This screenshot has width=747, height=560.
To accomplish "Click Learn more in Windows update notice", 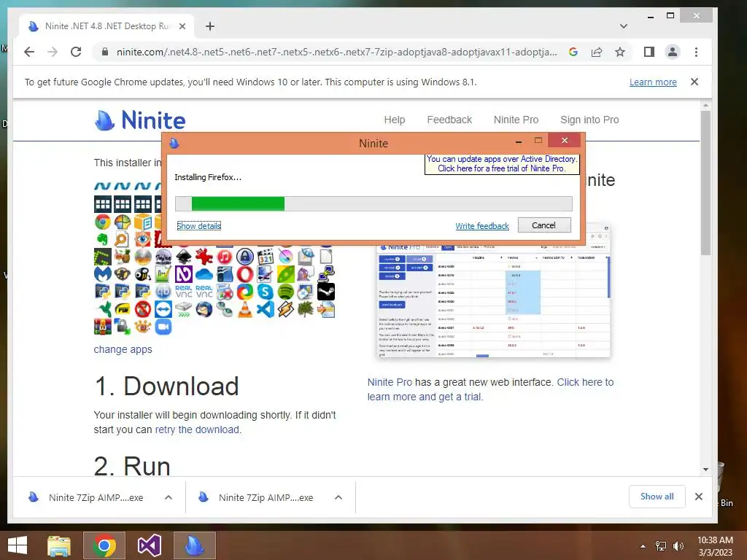I will tap(653, 82).
